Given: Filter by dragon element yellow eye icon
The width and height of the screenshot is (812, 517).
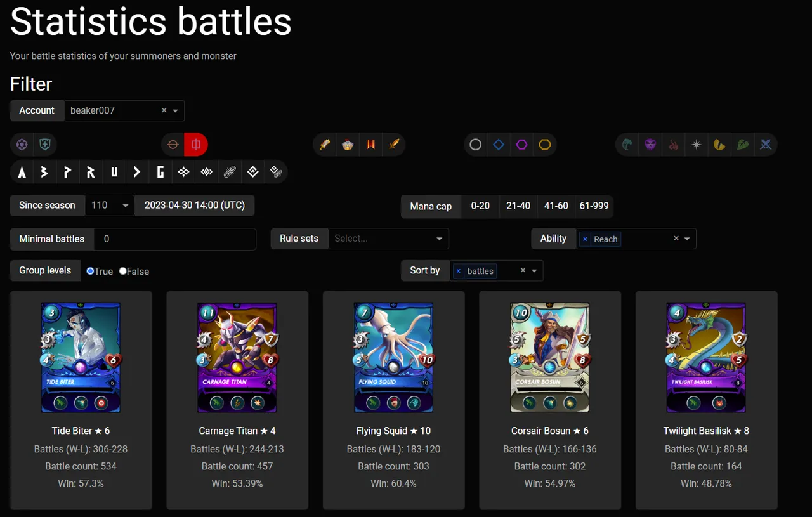Looking at the screenshot, I should click(x=719, y=145).
